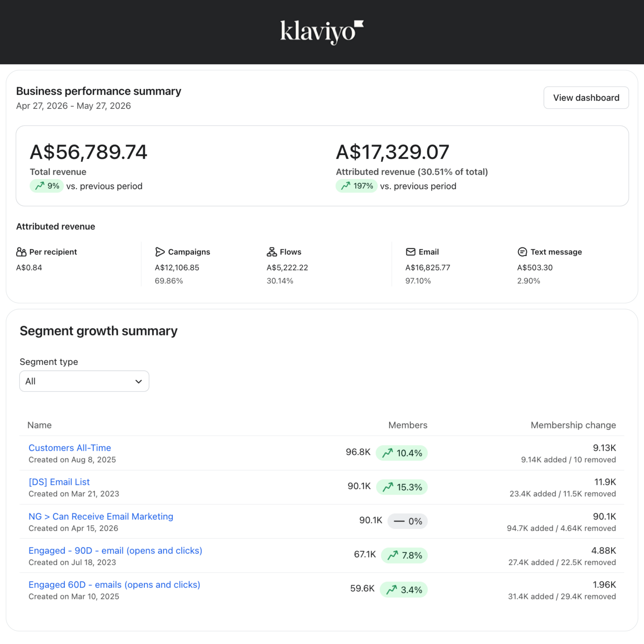Open the [DS] Email List segment link
Screen dimensions: 644x644
59,482
